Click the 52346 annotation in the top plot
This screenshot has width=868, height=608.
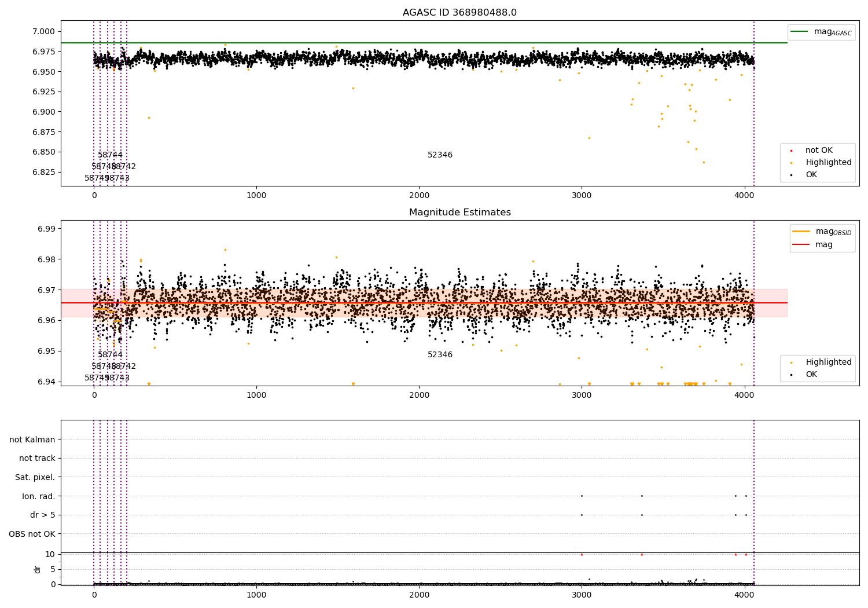440,155
